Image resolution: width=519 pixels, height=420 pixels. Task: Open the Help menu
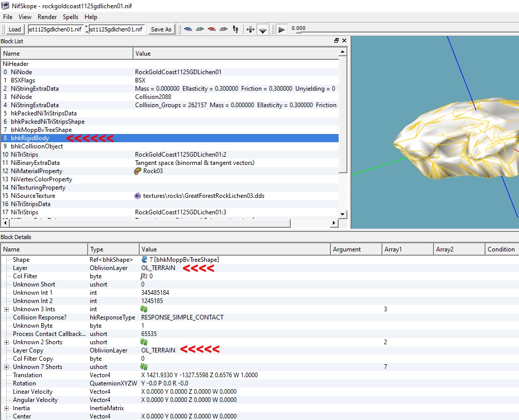(x=91, y=17)
